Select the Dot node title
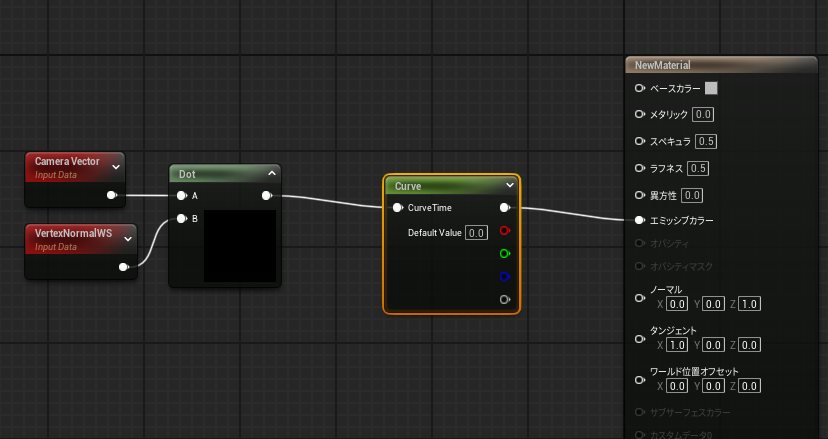828x439 pixels. point(187,174)
